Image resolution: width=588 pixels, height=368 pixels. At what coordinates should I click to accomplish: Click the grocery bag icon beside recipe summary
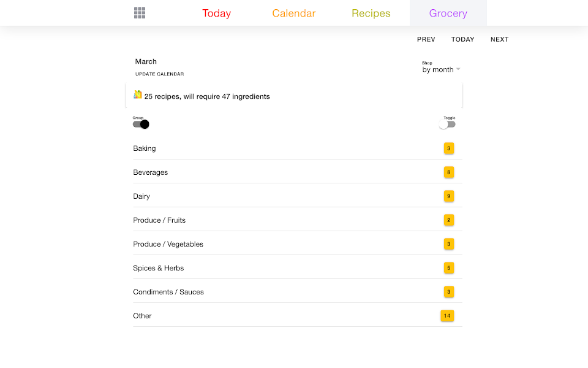(138, 95)
